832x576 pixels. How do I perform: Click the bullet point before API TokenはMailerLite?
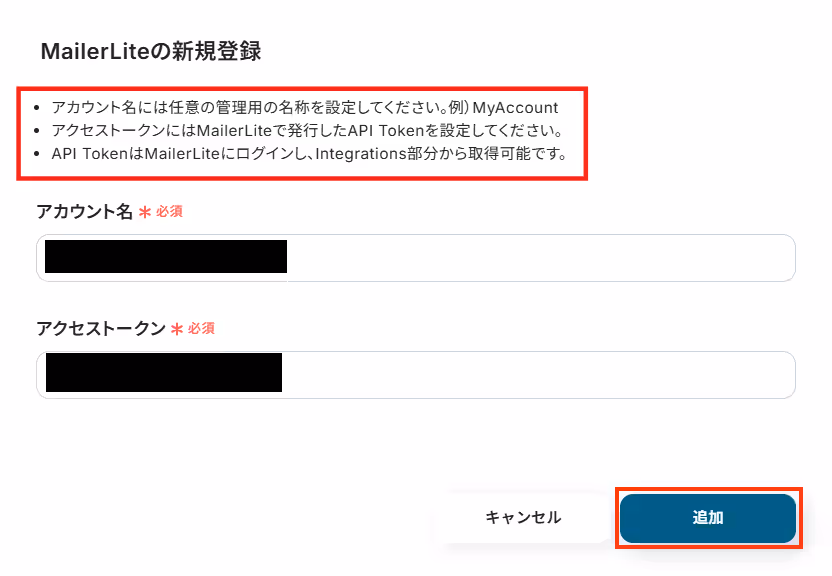pyautogui.click(x=37, y=154)
